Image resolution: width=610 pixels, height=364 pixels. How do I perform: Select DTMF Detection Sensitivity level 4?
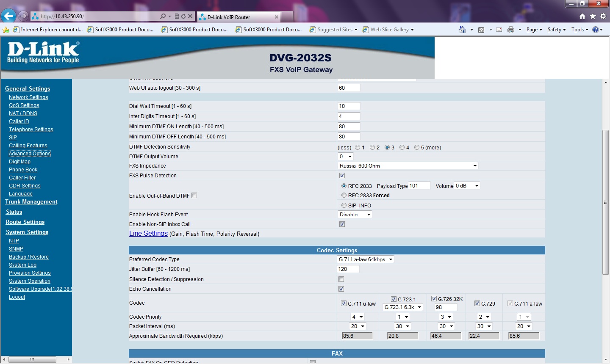402,148
